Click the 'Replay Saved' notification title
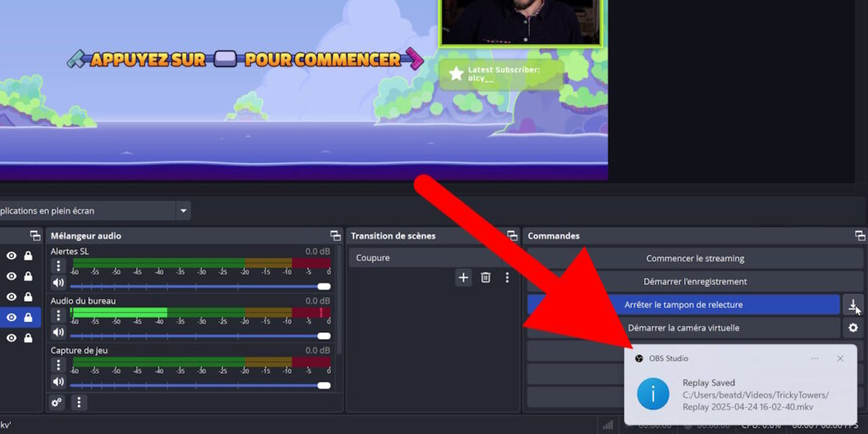Screen dimensions: 868x434 (709, 382)
